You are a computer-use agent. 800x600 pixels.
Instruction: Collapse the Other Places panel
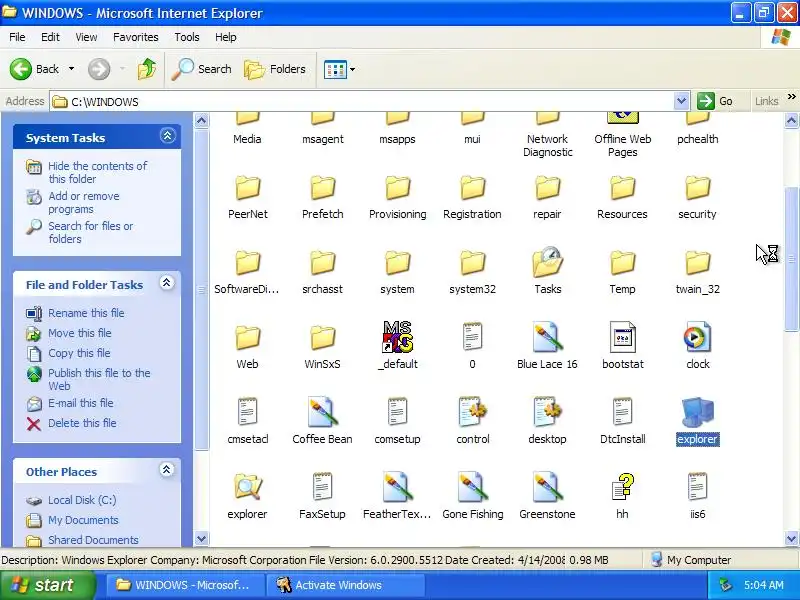[166, 469]
